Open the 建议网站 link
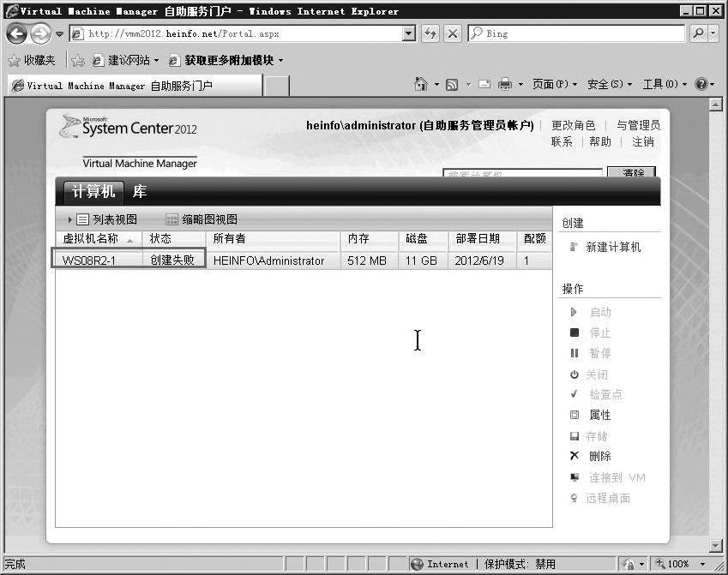Image resolution: width=728 pixels, height=575 pixels. coord(125,60)
